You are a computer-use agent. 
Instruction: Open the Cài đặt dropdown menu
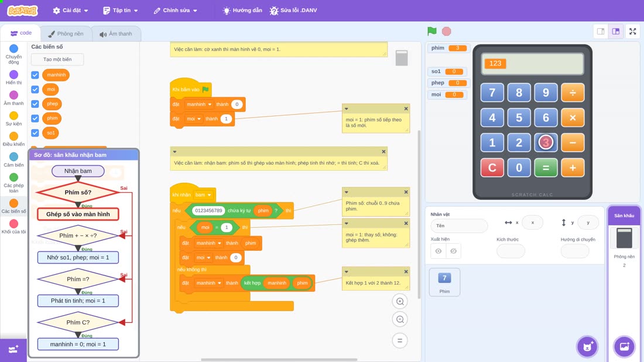(71, 11)
